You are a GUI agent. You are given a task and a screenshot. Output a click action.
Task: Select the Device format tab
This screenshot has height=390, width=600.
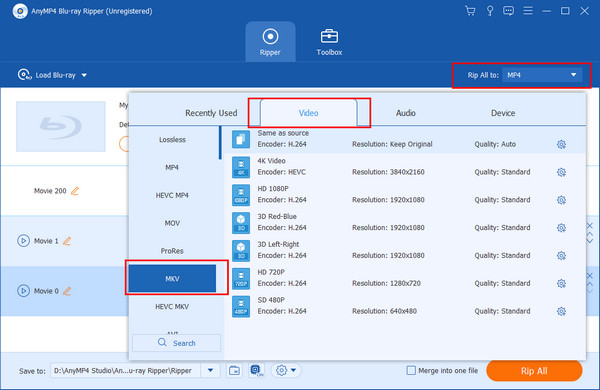503,113
